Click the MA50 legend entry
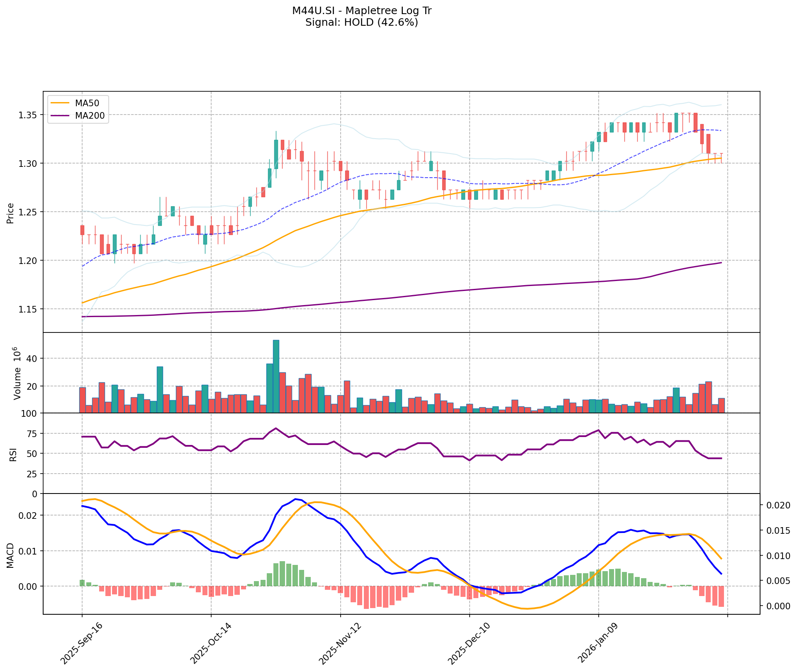Viewport: 797px width, 672px height. click(87, 104)
